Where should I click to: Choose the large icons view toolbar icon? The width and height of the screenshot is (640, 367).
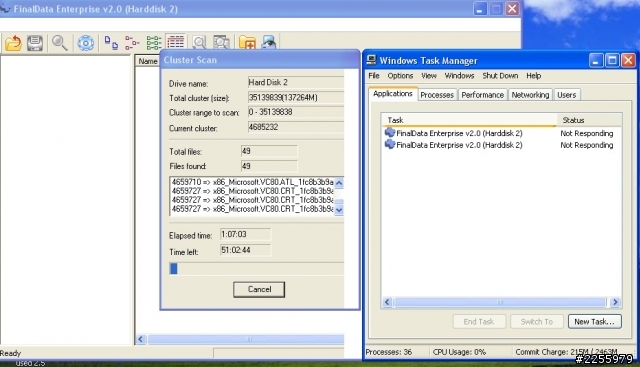click(111, 42)
